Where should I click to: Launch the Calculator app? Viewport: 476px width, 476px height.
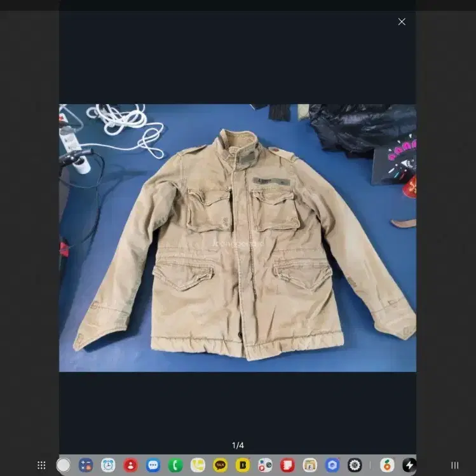(86, 465)
